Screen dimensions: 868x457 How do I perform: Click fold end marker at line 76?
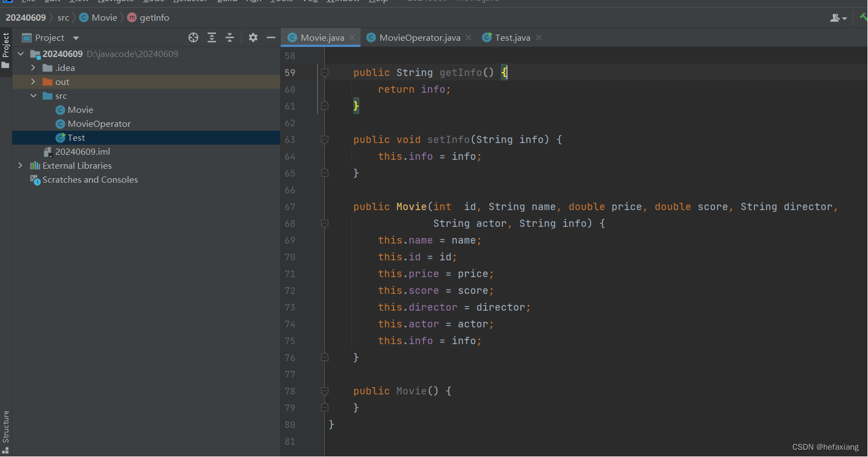[x=324, y=357]
